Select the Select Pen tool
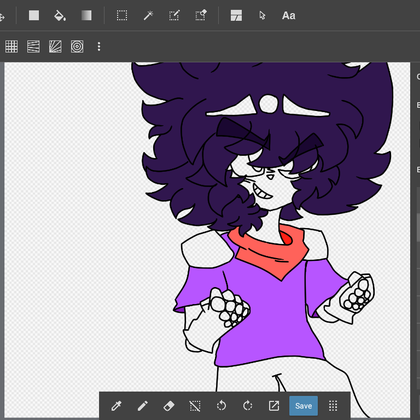Image resolution: width=420 pixels, height=420 pixels. [174, 15]
